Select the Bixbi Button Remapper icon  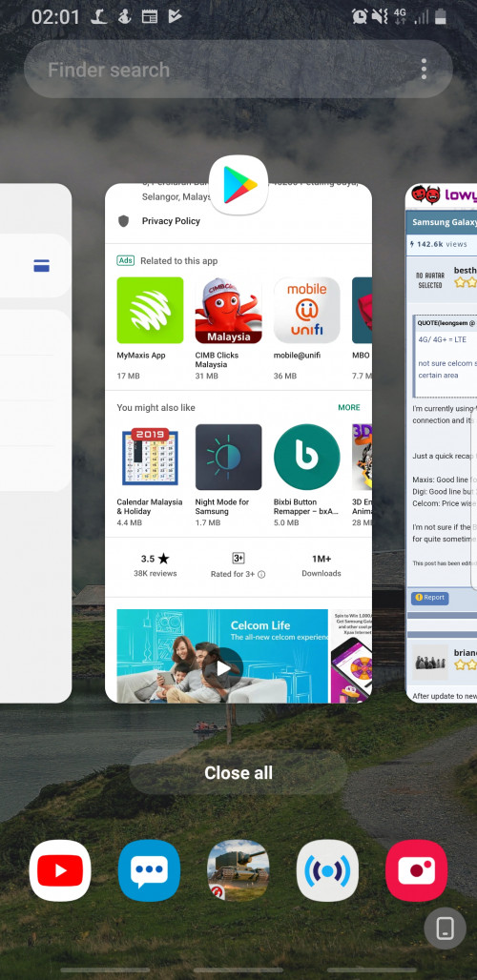(x=307, y=457)
